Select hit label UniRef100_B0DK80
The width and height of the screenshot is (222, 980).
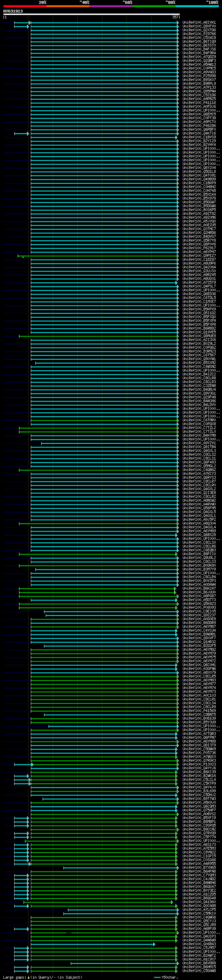point(199,566)
